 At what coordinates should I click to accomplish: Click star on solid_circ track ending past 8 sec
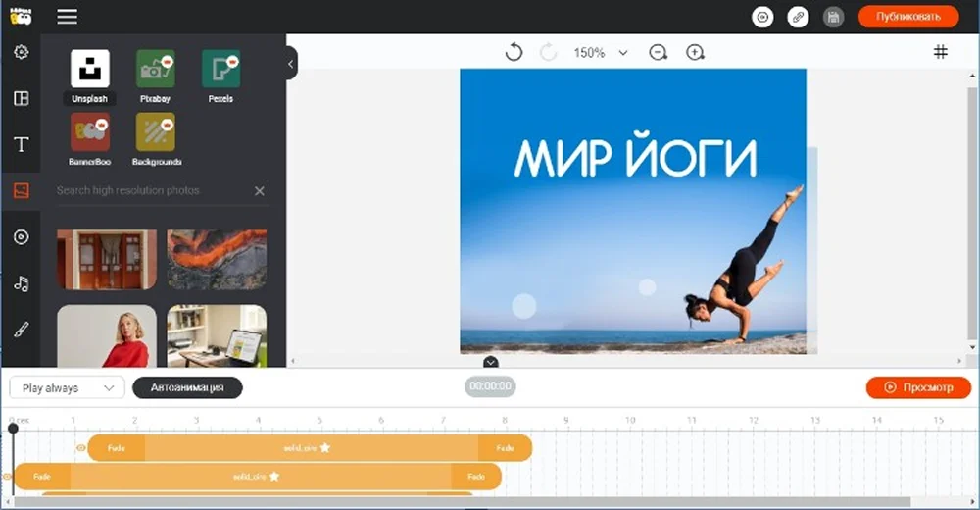tap(325, 448)
